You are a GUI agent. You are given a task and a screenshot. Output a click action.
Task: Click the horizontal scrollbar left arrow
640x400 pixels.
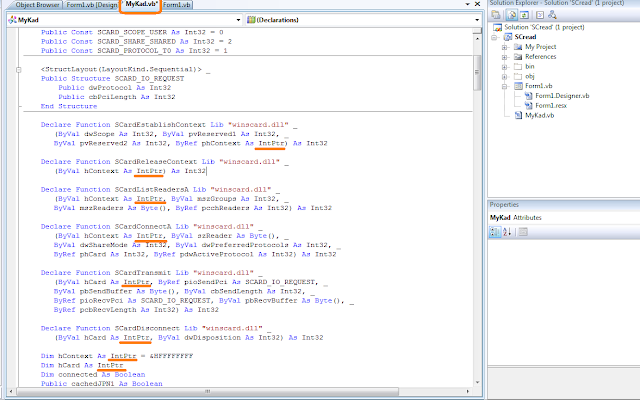point(11,391)
